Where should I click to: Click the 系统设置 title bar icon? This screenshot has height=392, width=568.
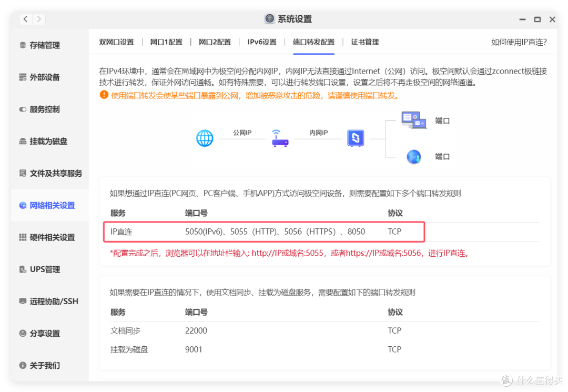pyautogui.click(x=269, y=18)
